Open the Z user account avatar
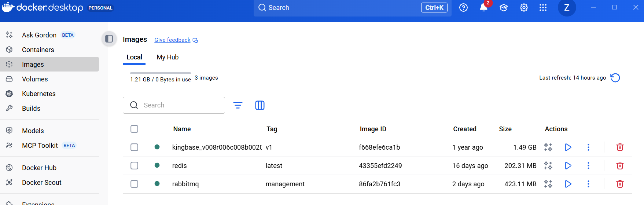This screenshot has height=205, width=644. tap(567, 7)
